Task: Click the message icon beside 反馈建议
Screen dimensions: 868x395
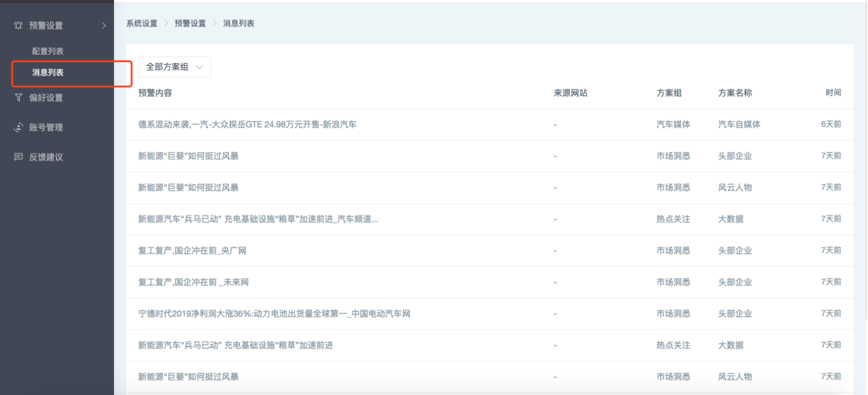Action: (x=18, y=157)
